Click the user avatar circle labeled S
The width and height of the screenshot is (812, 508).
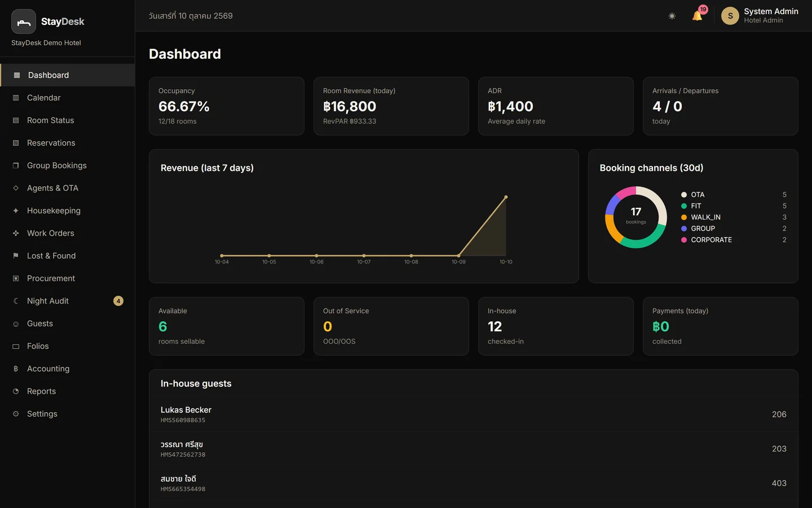(x=730, y=16)
